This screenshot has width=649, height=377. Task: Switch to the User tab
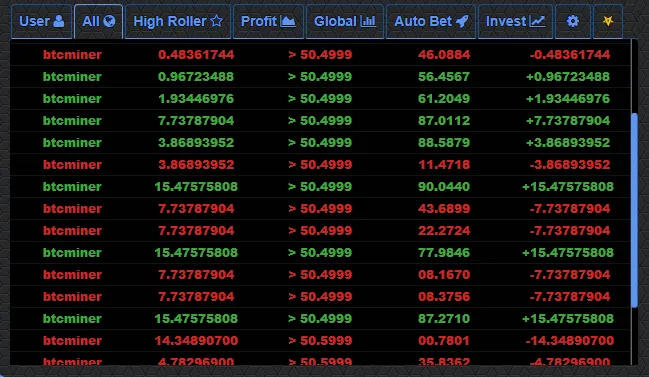(41, 22)
